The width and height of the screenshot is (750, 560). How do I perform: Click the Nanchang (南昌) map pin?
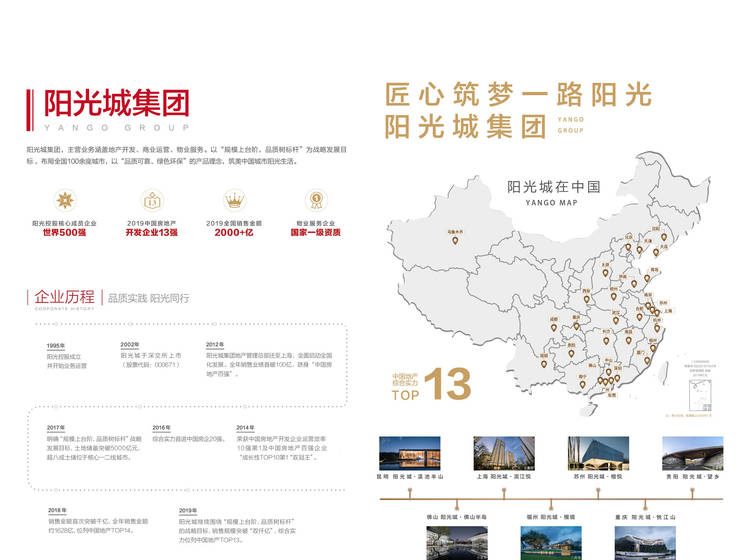coord(629,340)
